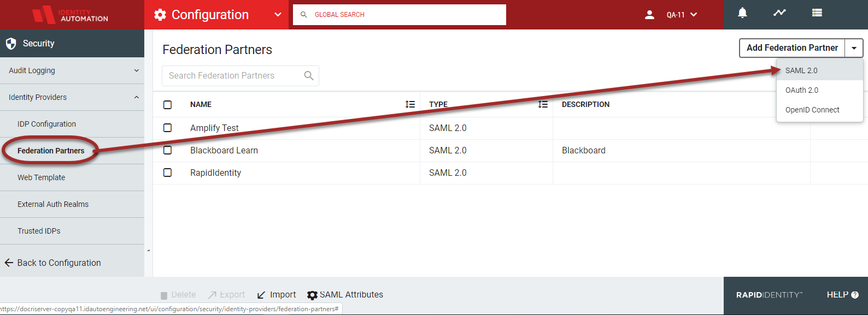The image size is (868, 315).
Task: Click Add Federation Partner button
Action: [792, 48]
